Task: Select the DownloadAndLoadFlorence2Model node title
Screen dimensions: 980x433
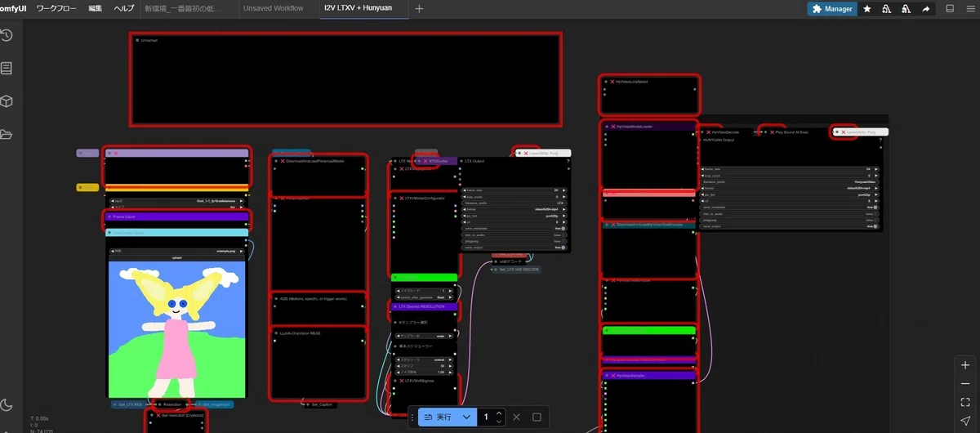Action: pyautogui.click(x=315, y=161)
